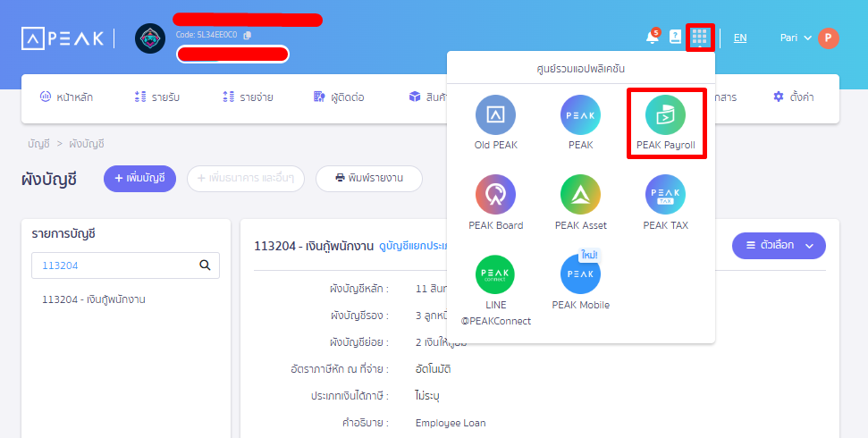868x438 pixels.
Task: Expand the ตัวเลือก options dropdown
Action: point(779,245)
